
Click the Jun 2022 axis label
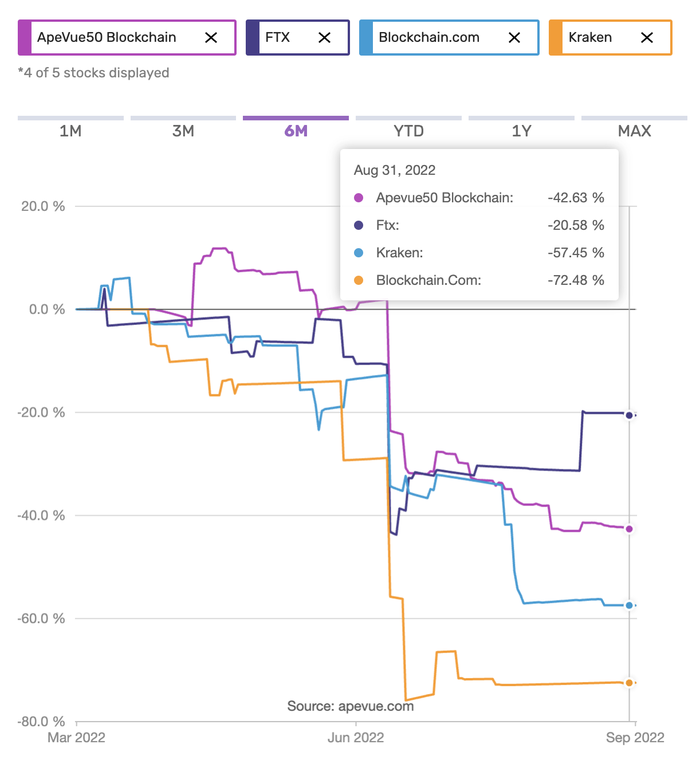(356, 738)
